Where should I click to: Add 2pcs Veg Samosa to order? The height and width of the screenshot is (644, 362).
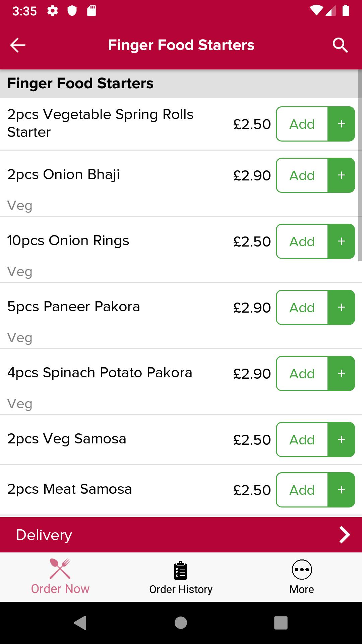tap(302, 439)
